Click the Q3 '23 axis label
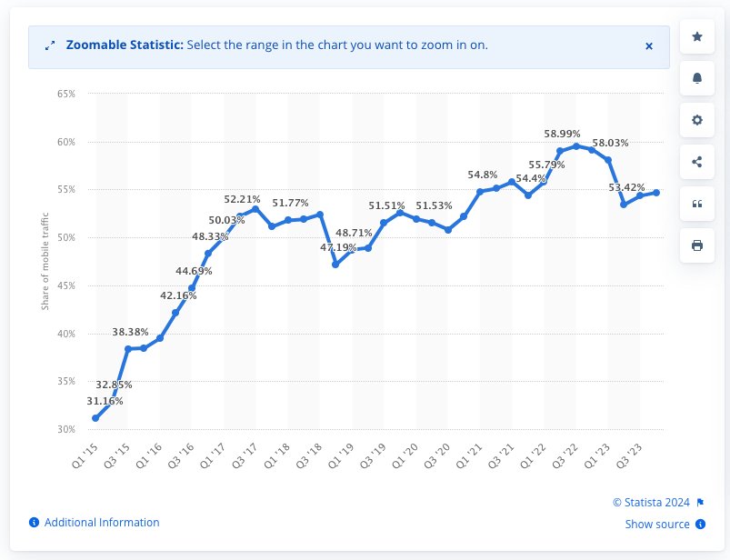The width and height of the screenshot is (730, 560). [x=627, y=455]
